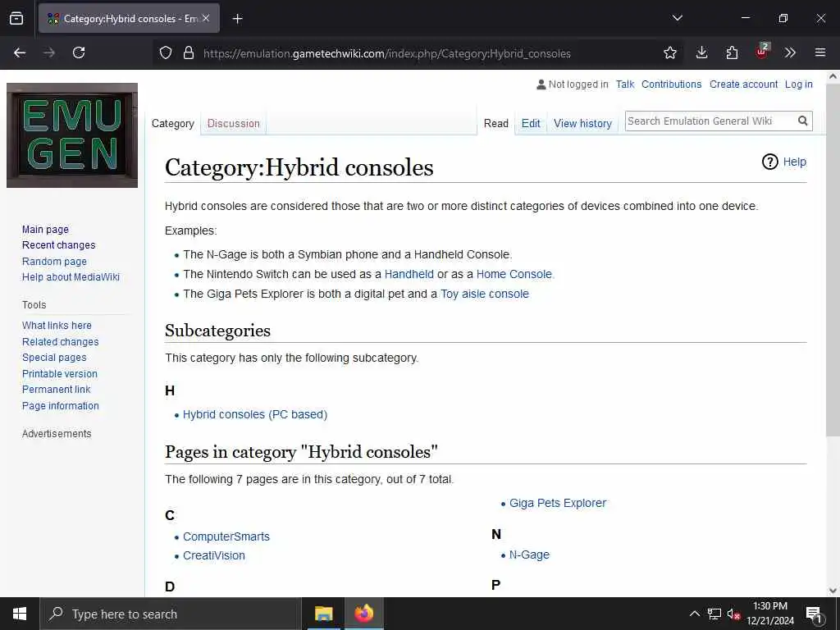Screen dimensions: 840x630
Task: Open Page information link
Action: coord(61,405)
